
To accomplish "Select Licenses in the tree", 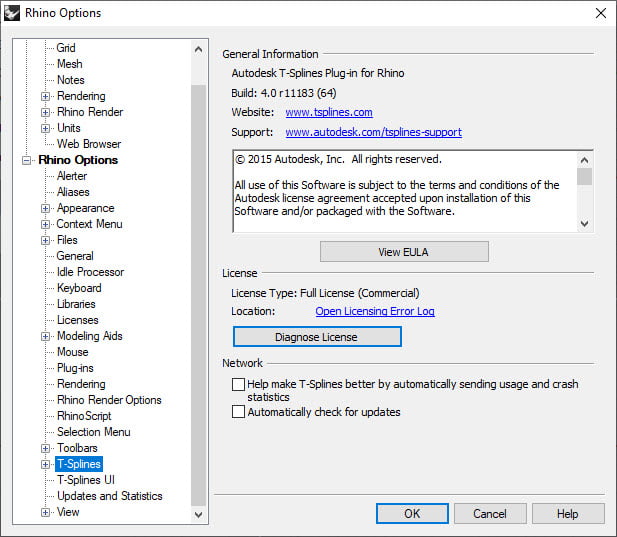I will (x=78, y=320).
